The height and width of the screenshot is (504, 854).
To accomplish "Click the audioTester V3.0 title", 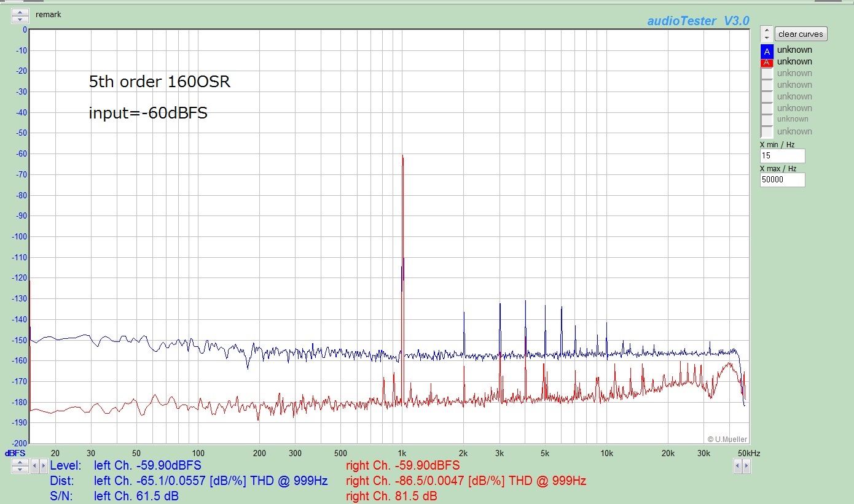I will [698, 21].
